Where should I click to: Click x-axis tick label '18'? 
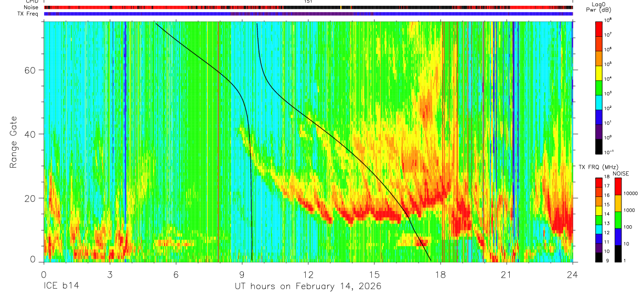(x=441, y=274)
